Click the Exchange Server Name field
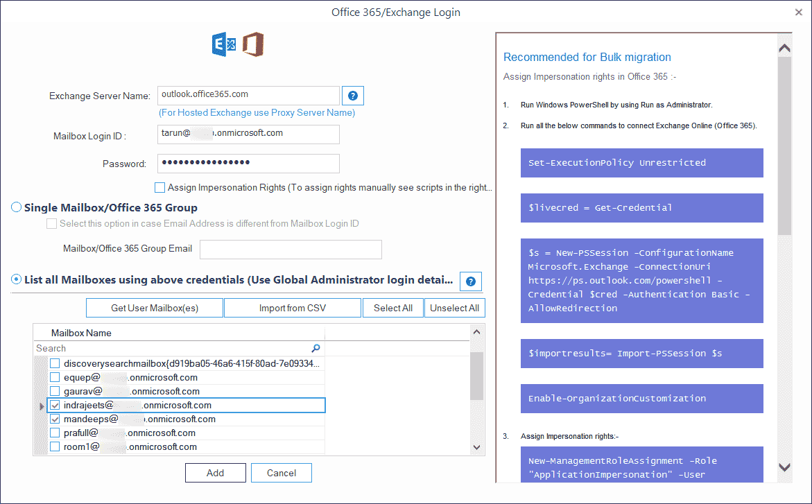The width and height of the screenshot is (812, 504). 248,95
